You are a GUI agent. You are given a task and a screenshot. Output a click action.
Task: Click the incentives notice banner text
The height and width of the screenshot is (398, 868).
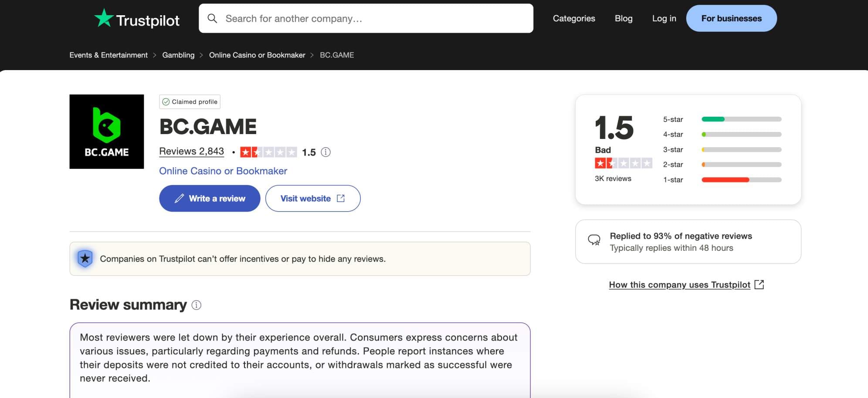pyautogui.click(x=243, y=259)
